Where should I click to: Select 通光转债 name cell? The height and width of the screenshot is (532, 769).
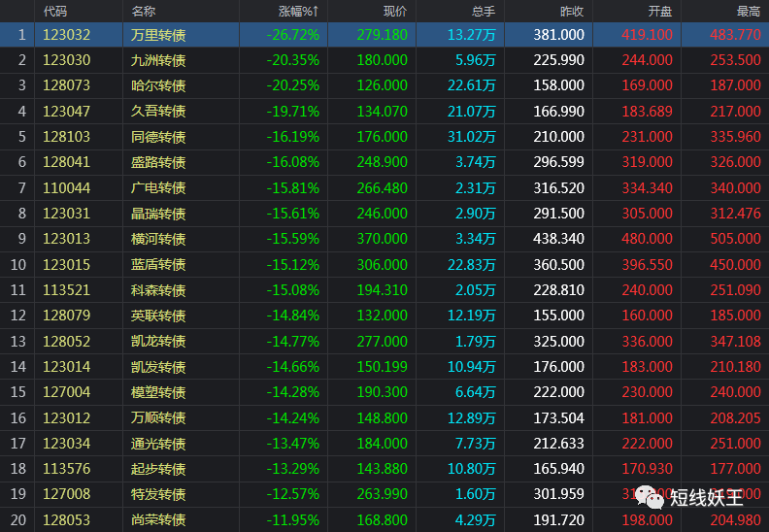158,444
